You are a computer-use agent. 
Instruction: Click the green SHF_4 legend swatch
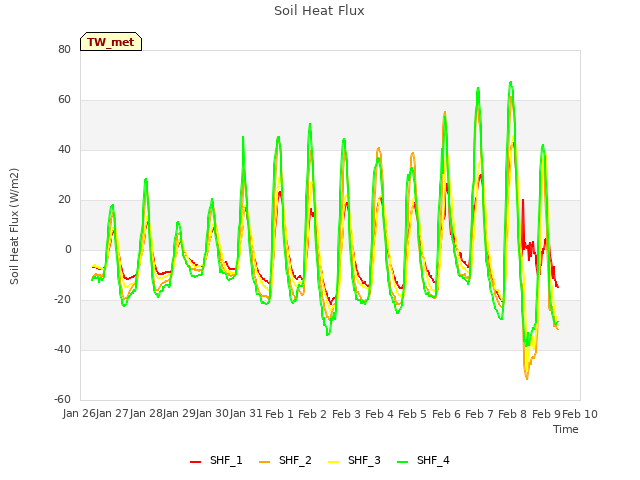(402, 462)
